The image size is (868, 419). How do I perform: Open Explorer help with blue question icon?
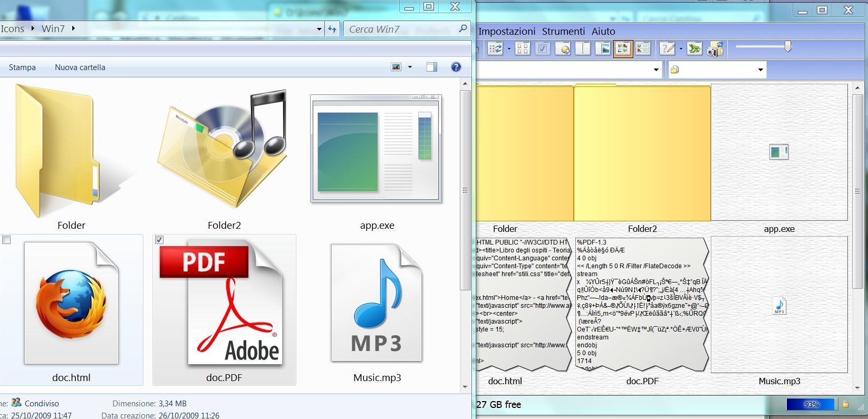tap(456, 67)
